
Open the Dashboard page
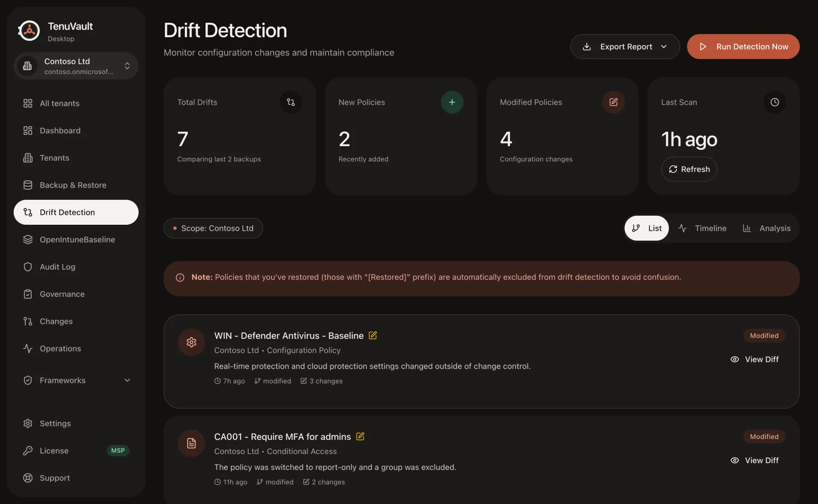[x=76, y=130]
